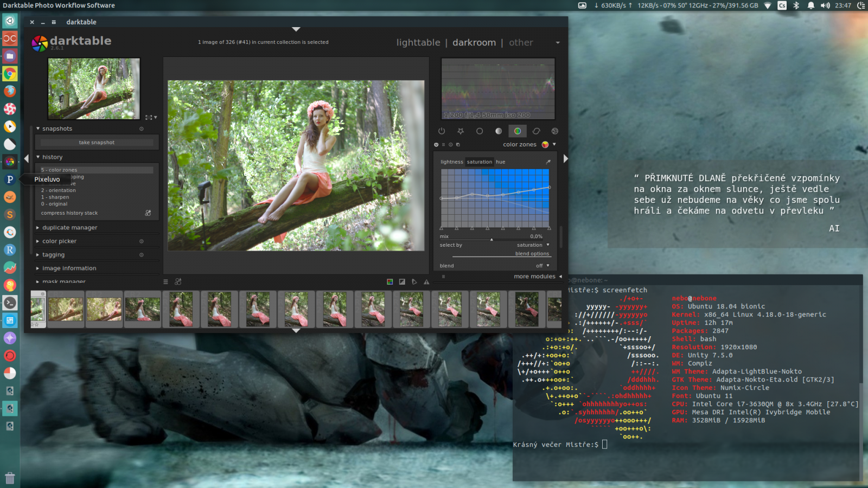
Task: Expand the image information section
Action: tap(68, 268)
